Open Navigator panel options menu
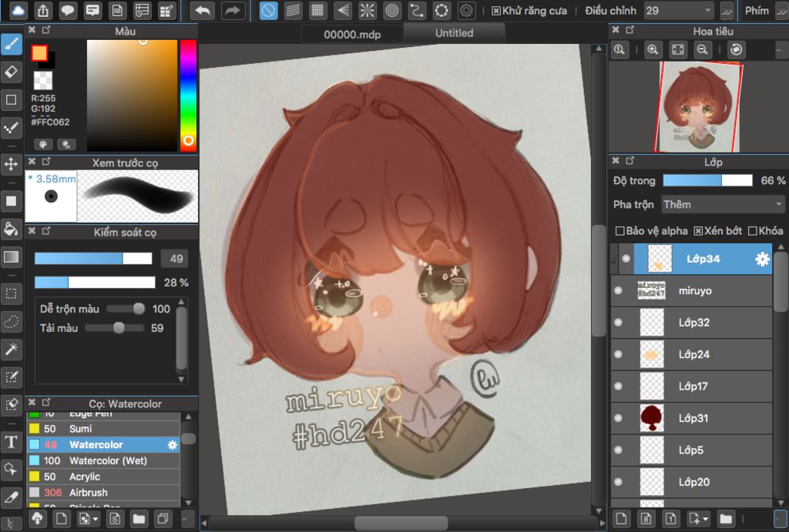 (781, 49)
